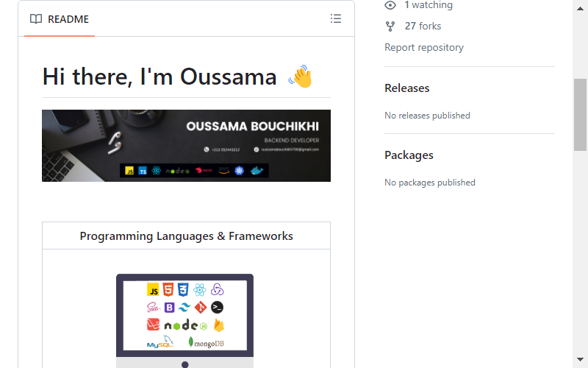The width and height of the screenshot is (588, 368).
Task: Click the scrollbar up arrow
Action: click(x=580, y=8)
